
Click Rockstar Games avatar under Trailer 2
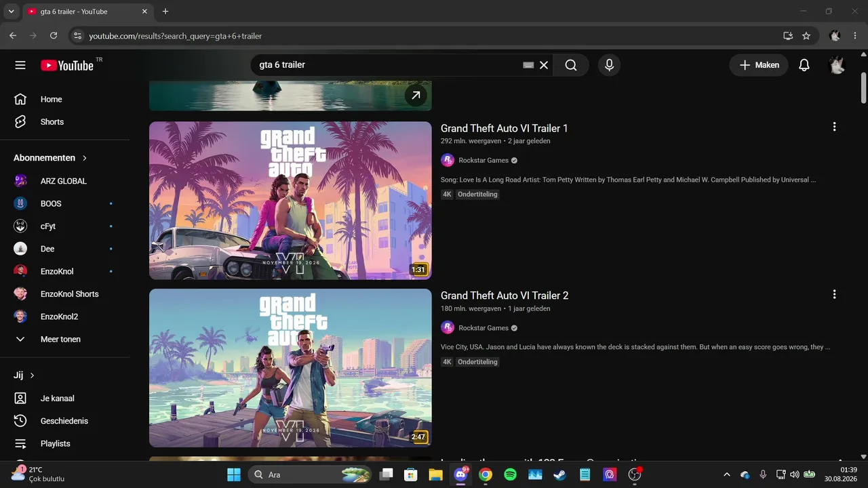click(448, 327)
